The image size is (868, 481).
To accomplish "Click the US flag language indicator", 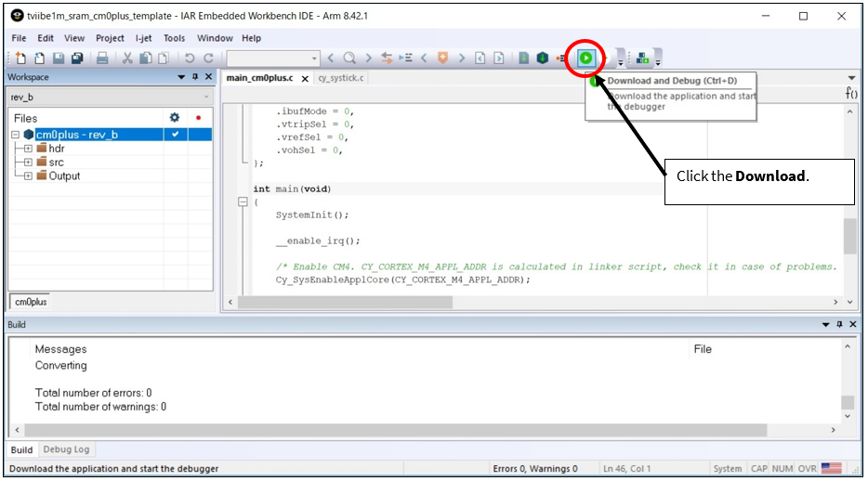I will [x=831, y=468].
